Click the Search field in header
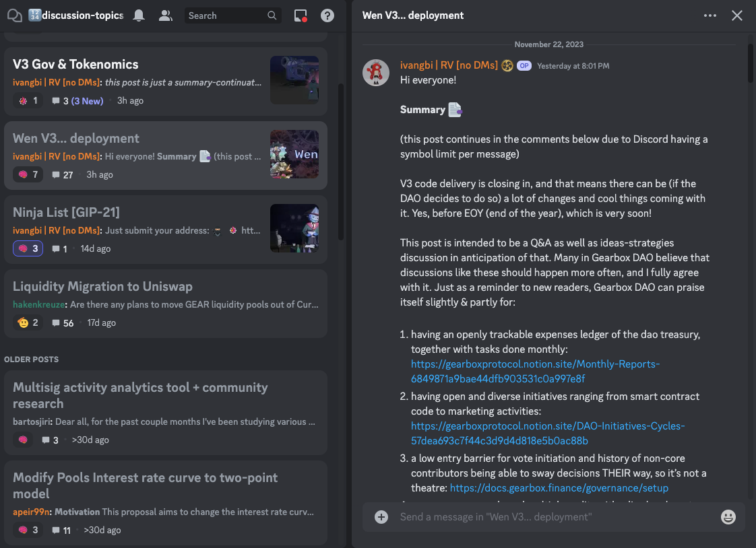This screenshot has width=756, height=548. point(226,15)
